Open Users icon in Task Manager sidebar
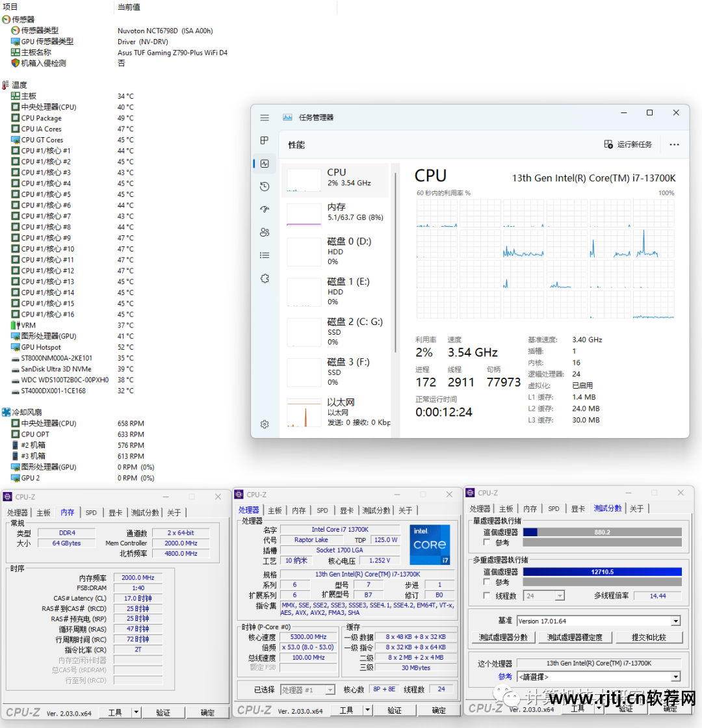Viewport: 702px width, 728px height. tap(265, 232)
